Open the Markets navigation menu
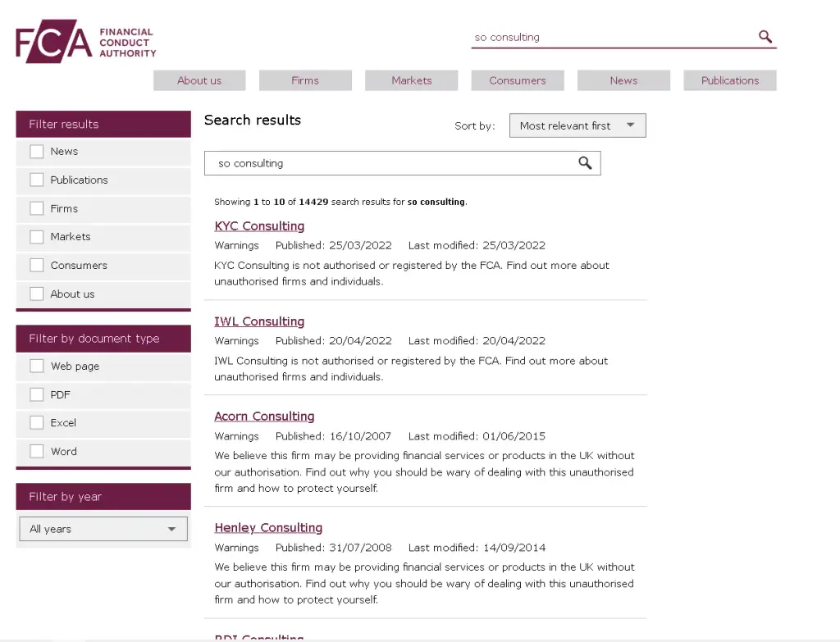Screen dimensions: 840x642 [412, 80]
